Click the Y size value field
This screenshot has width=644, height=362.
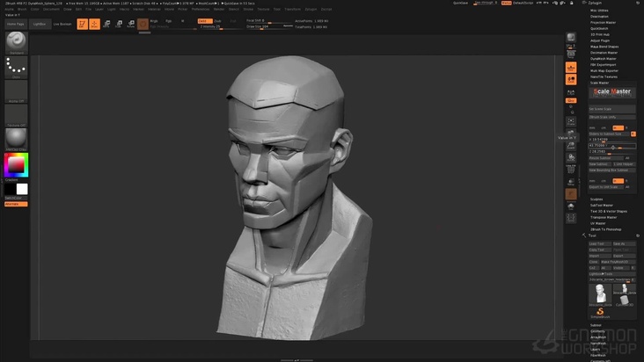[x=612, y=146]
